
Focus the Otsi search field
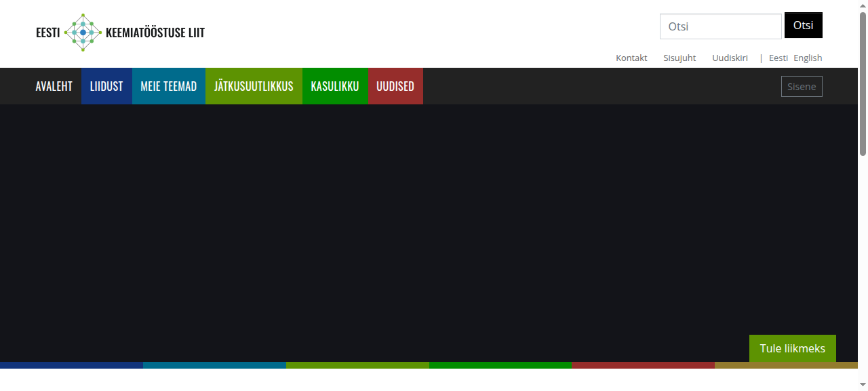tap(721, 26)
